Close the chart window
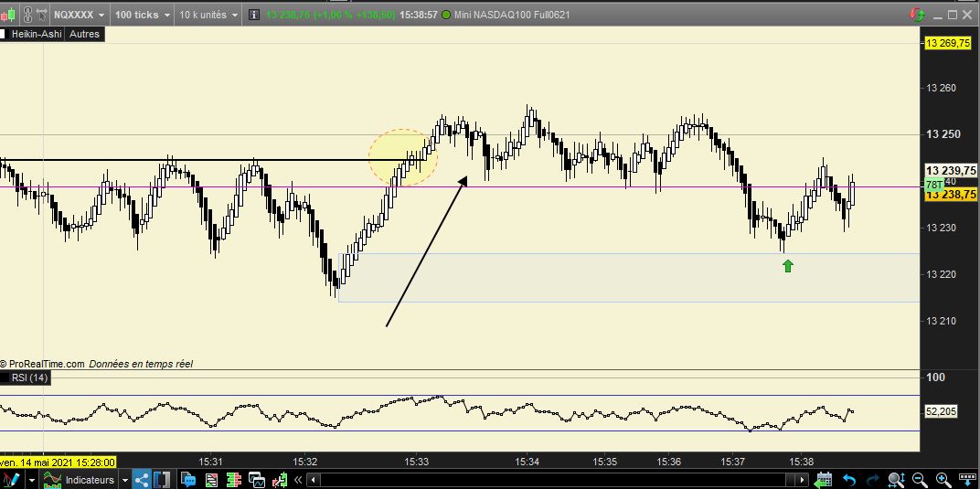The height and width of the screenshot is (489, 980). coord(967,15)
